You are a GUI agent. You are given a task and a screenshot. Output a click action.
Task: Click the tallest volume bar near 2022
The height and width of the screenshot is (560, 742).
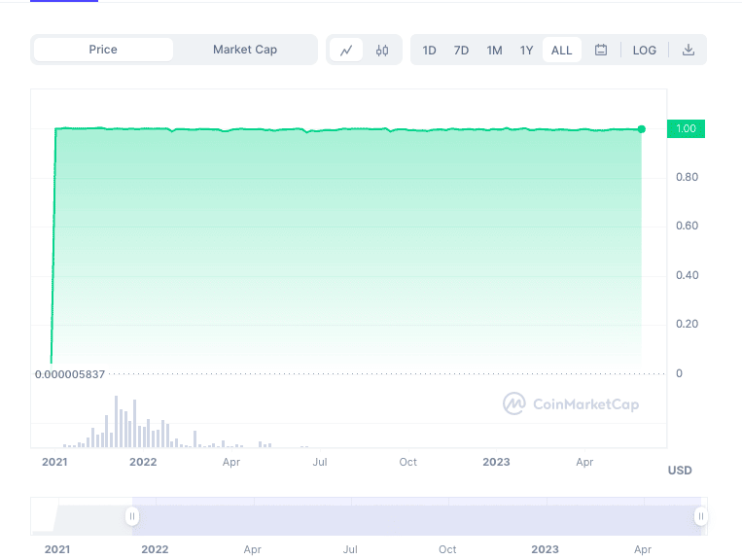(x=116, y=421)
